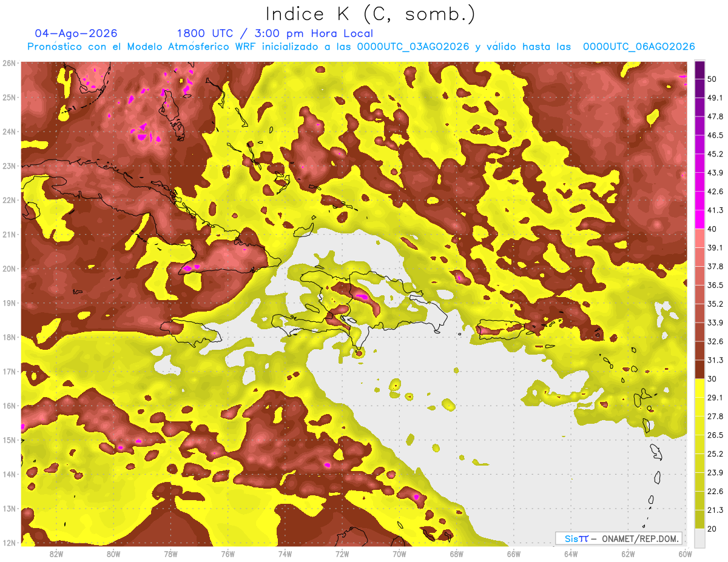Click the latitude axis label "15N"
The height and width of the screenshot is (562, 728).
click(9, 440)
